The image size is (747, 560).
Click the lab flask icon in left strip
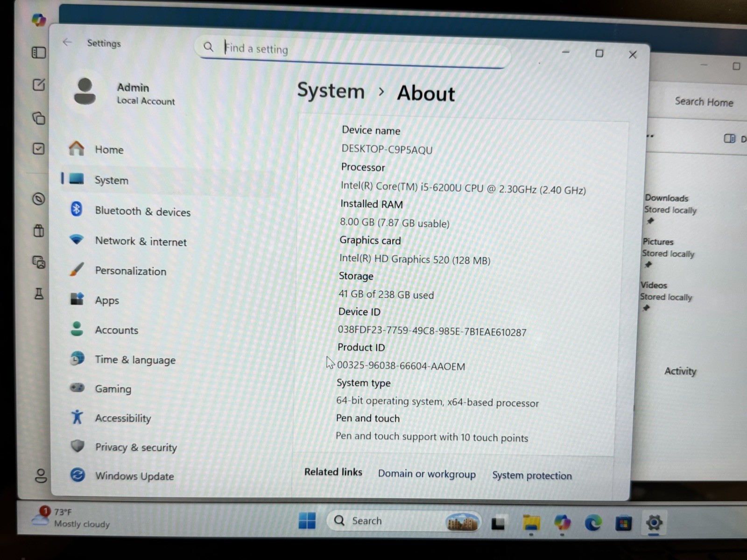(39, 294)
